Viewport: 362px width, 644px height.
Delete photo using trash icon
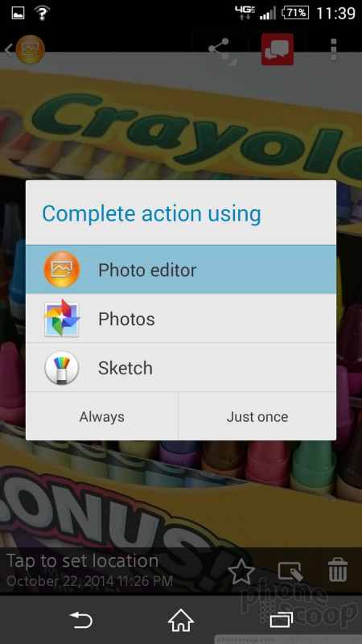tap(338, 570)
